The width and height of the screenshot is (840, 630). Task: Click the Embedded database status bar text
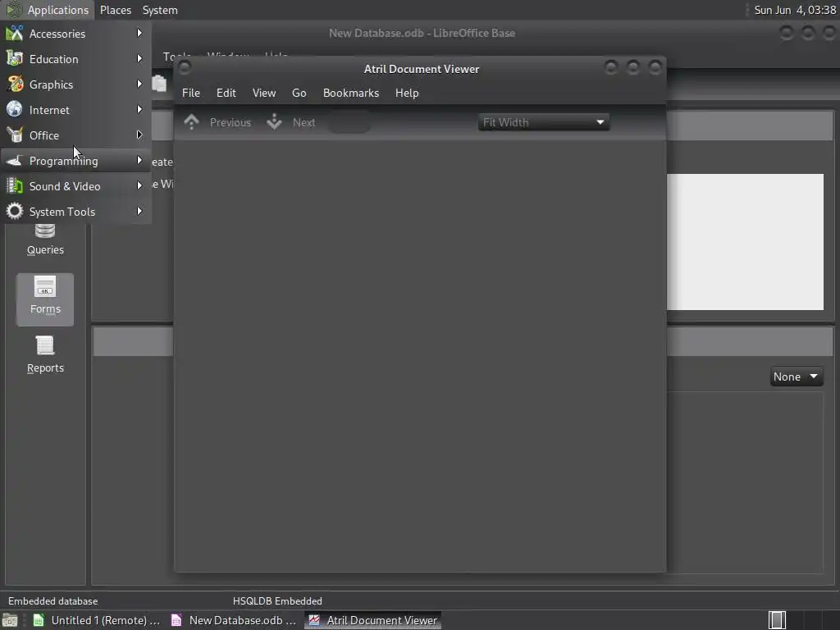click(53, 601)
